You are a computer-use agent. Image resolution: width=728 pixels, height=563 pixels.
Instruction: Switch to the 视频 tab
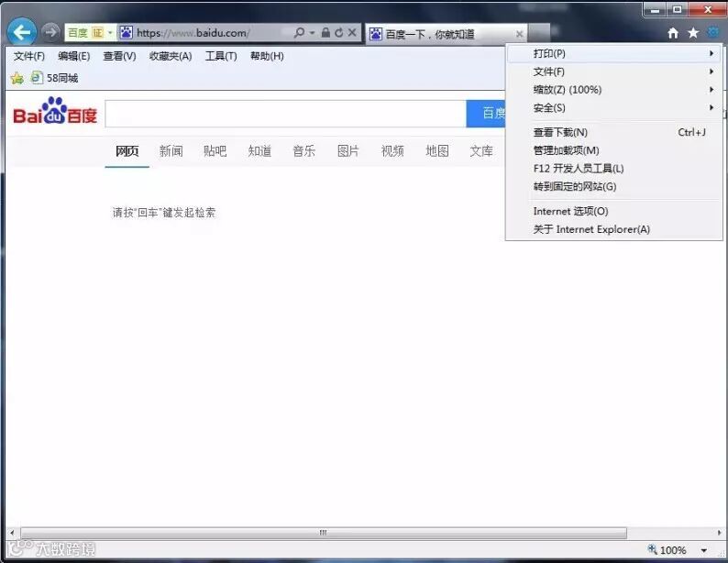point(392,151)
